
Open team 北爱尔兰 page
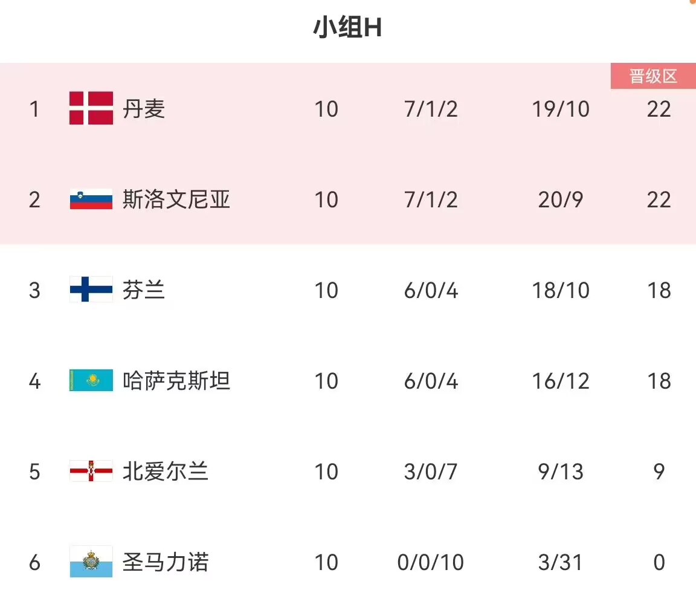click(x=166, y=472)
